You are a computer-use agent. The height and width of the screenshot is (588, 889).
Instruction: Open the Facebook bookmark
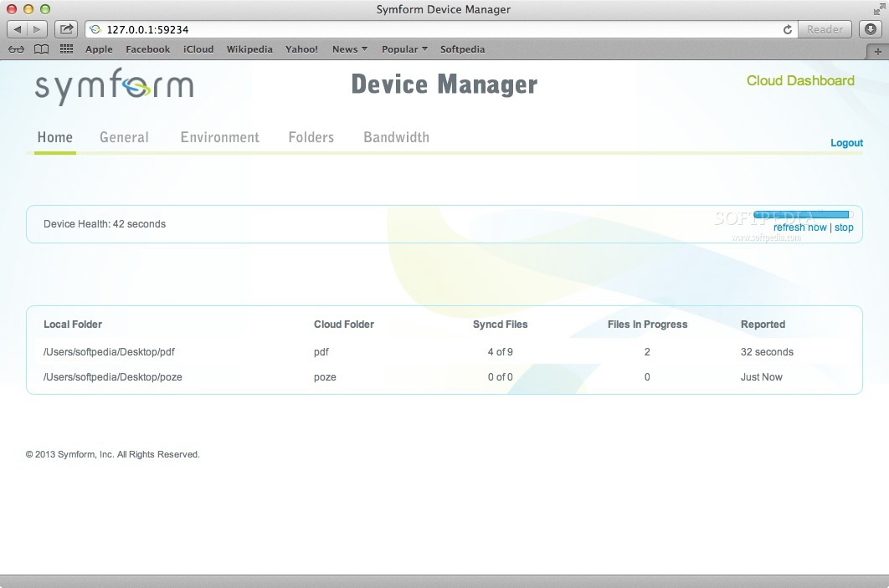coord(148,49)
